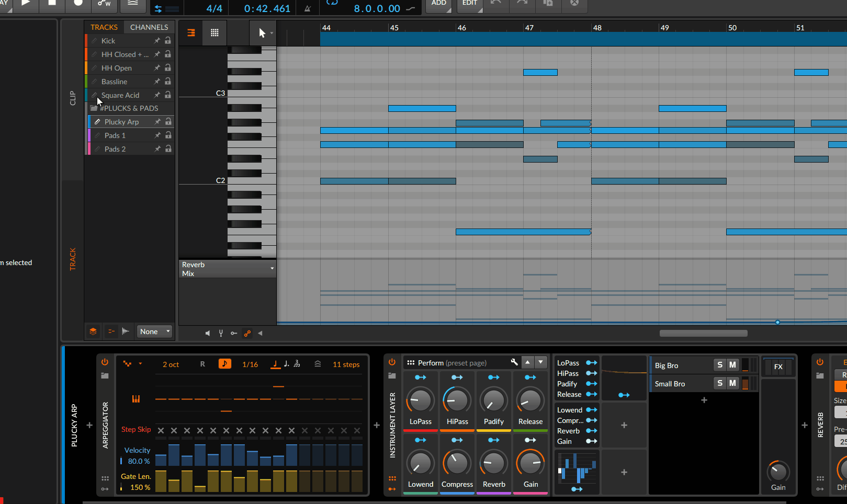The image size is (847, 504).
Task: Lock the Bassline track
Action: tap(168, 82)
